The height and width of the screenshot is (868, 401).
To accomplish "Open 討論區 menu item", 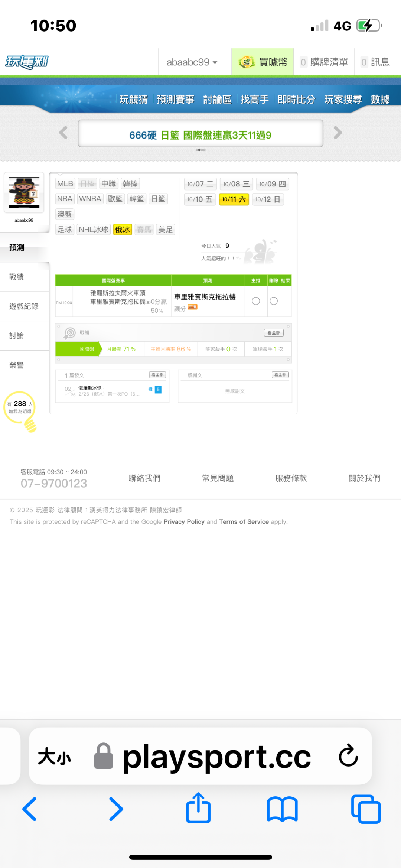I will tap(217, 100).
